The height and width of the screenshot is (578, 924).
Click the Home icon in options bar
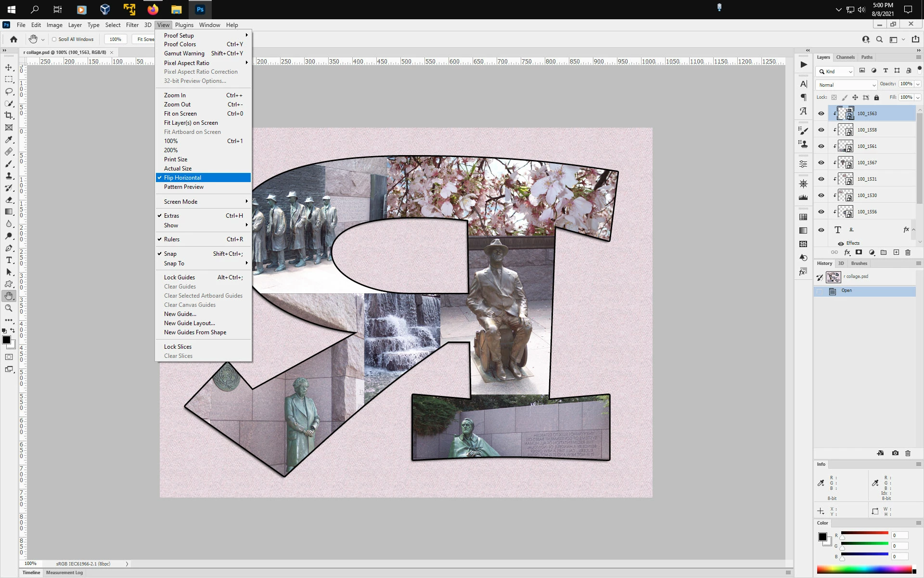(13, 39)
